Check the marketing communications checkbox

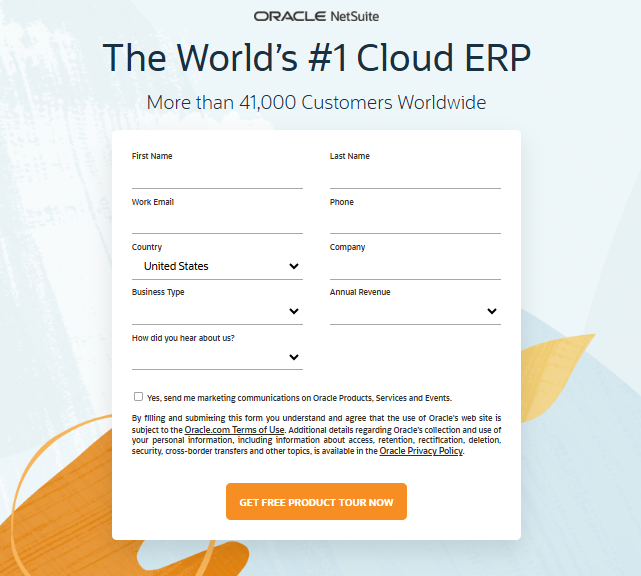[x=138, y=397]
